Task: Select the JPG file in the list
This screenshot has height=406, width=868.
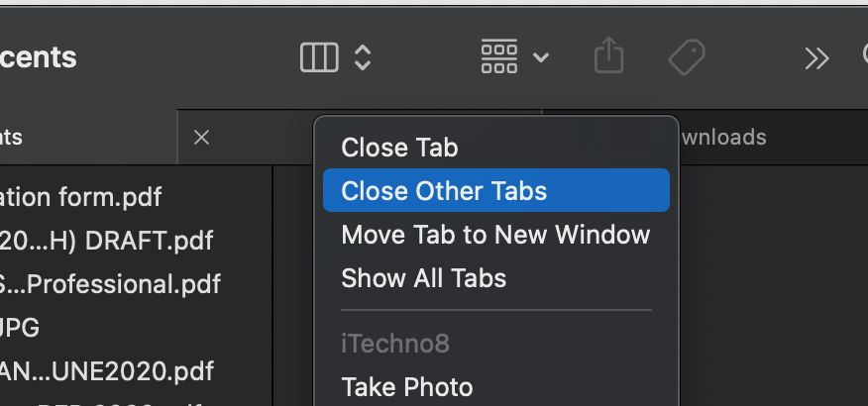Action: 20,327
